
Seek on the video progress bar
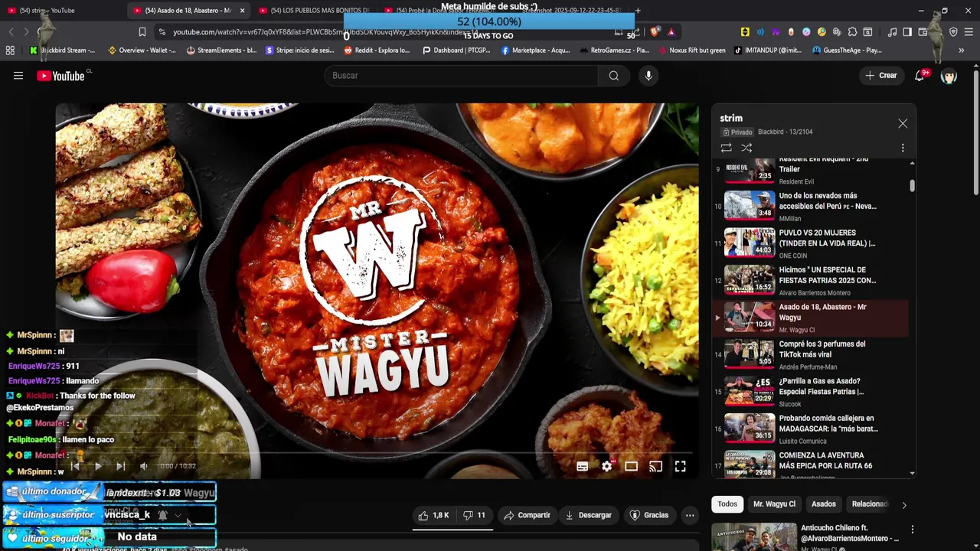tap(377, 453)
